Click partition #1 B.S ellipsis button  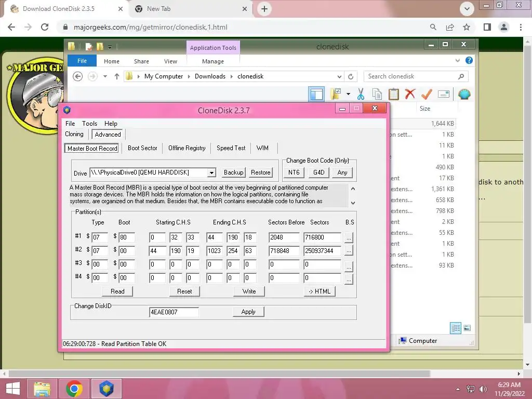coord(349,237)
